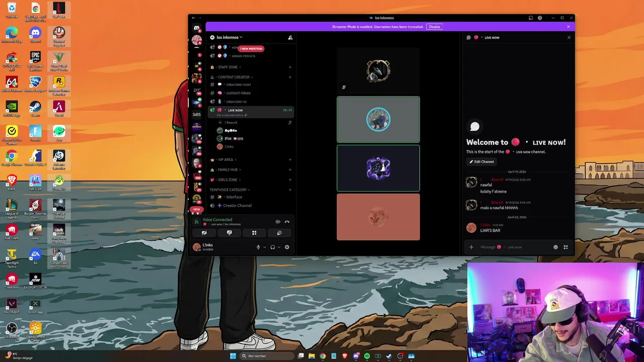
Task: Add channel to TEMPVOICE CATEGORY
Action: pos(290,190)
